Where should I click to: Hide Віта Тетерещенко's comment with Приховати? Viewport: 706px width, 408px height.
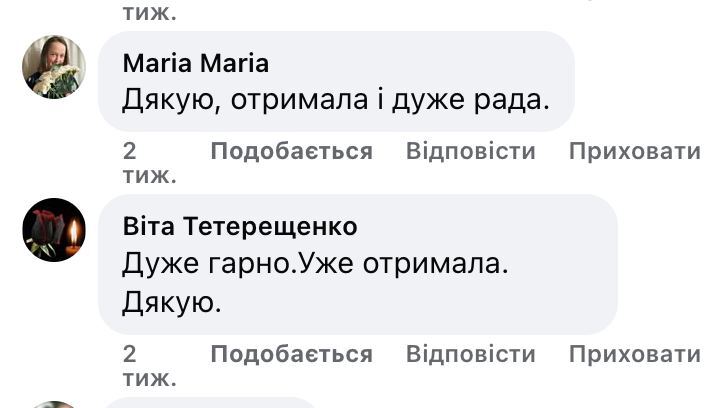[x=635, y=355]
